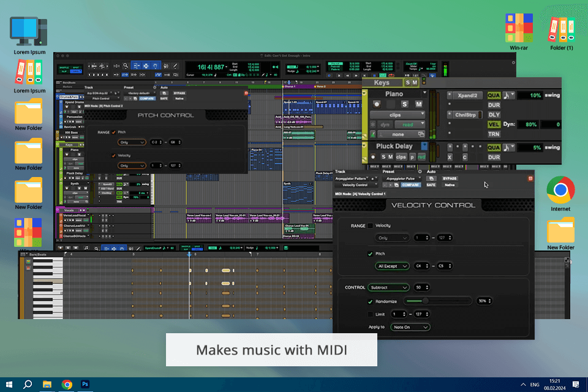Click Native in the Velocity Control plugin
The height and width of the screenshot is (392, 588).
click(x=449, y=185)
